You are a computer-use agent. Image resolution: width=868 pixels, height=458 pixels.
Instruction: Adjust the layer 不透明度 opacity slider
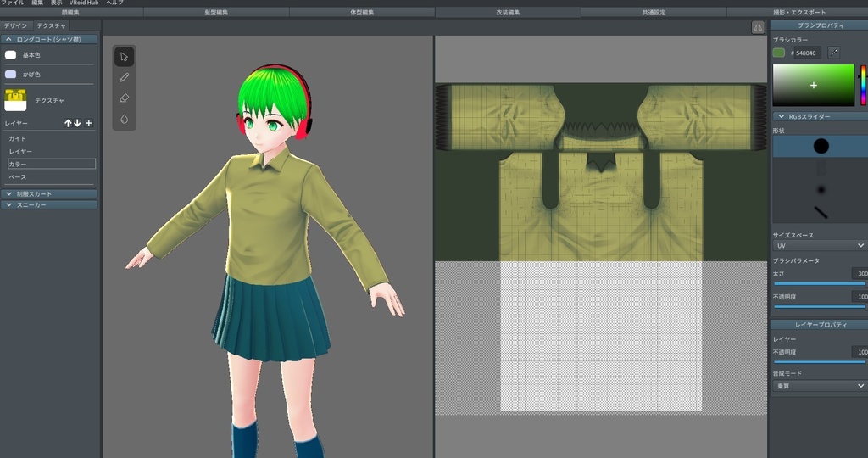click(x=820, y=362)
